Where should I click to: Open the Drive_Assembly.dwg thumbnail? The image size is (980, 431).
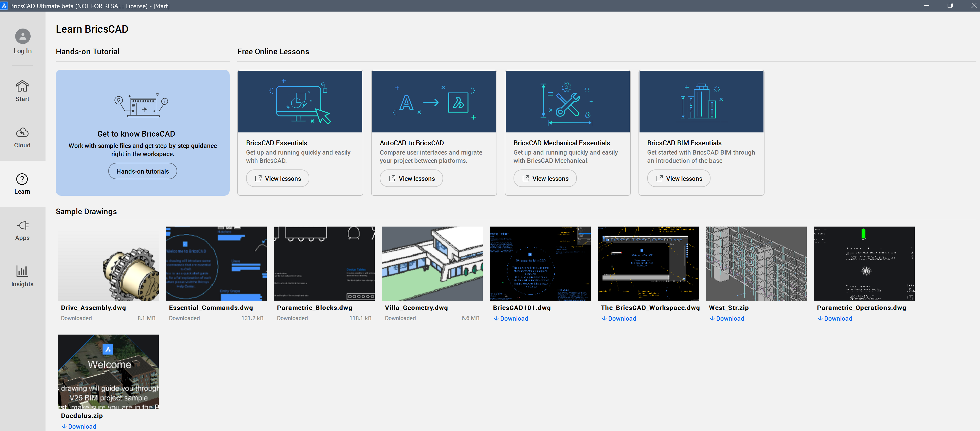(x=108, y=263)
